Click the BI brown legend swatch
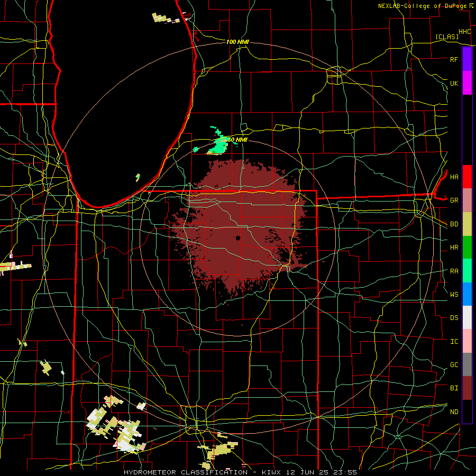 [x=467, y=388]
